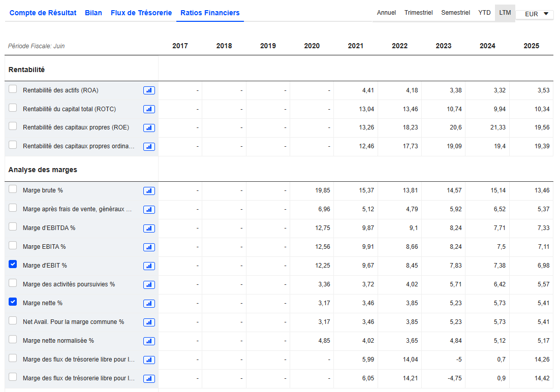Switch to Compte de Résultat tab

pos(43,13)
